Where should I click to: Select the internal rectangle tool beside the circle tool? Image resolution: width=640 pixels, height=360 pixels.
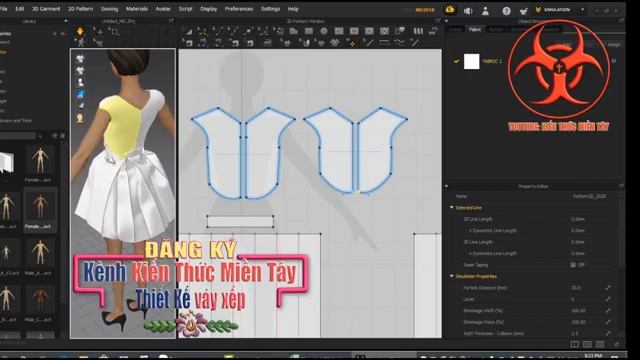tap(339, 31)
